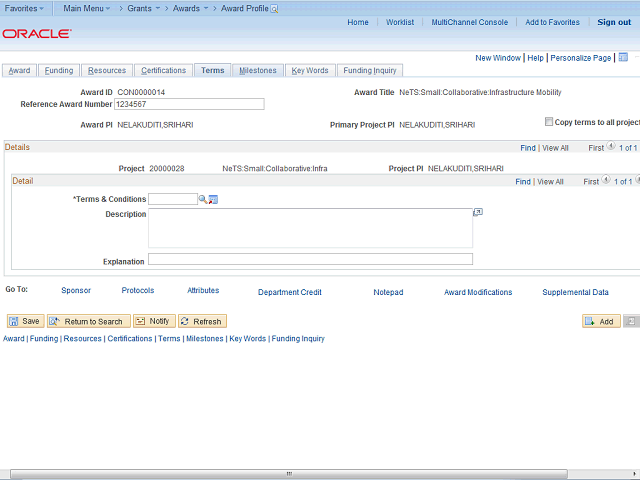
Task: Open the page customization icon near Personalize Page
Action: pyautogui.click(x=623, y=57)
